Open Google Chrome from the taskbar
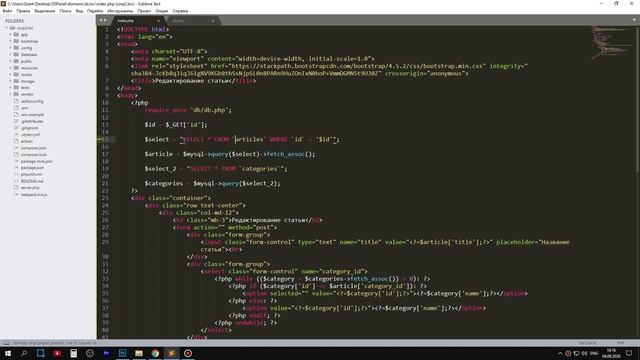The image size is (640, 360). (155, 353)
